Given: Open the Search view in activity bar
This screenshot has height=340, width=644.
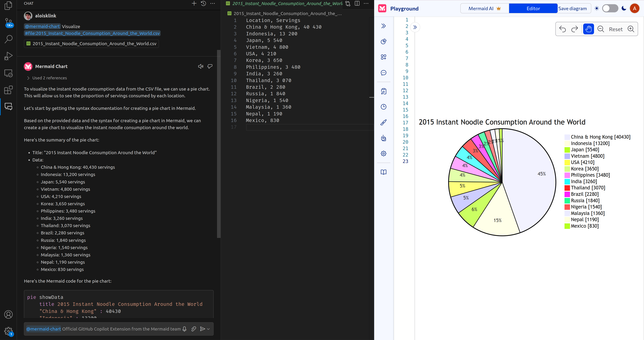Looking at the screenshot, I should click(x=8, y=39).
